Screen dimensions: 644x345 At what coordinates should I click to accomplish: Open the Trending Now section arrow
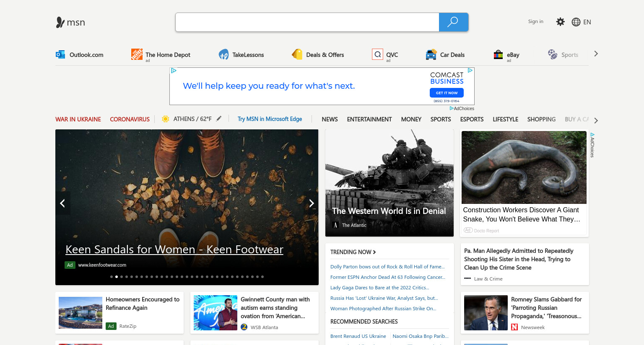click(x=374, y=252)
